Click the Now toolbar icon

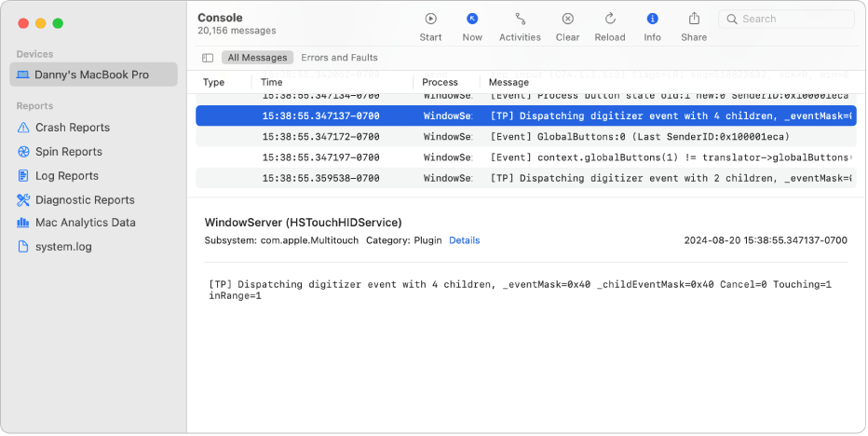472,19
